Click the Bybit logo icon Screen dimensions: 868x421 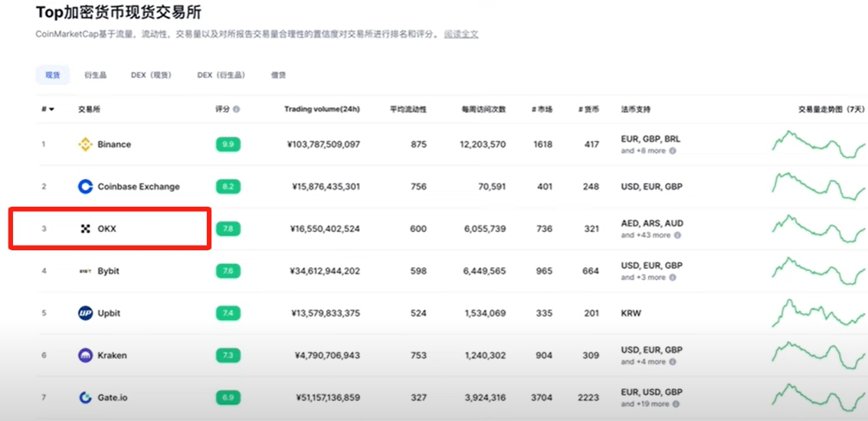[x=85, y=271]
